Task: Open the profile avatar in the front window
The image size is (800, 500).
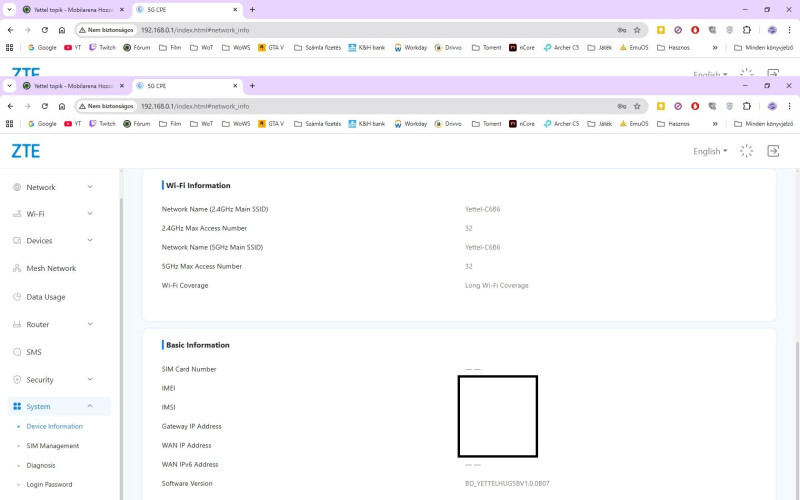Action: pos(772,106)
